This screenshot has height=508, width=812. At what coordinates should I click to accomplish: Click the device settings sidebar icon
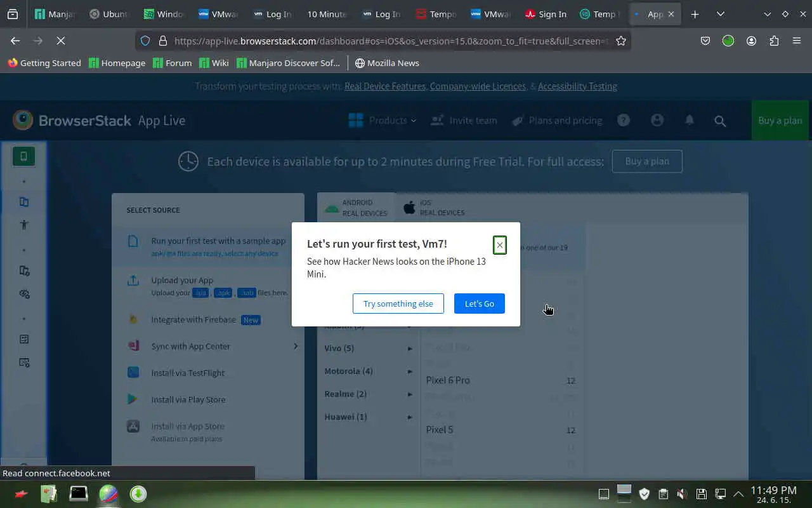24,271
